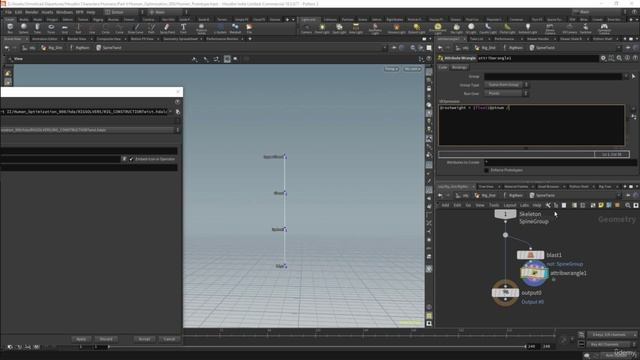Click the Accept button in dialog
This screenshot has width=640, height=360.
144,339
